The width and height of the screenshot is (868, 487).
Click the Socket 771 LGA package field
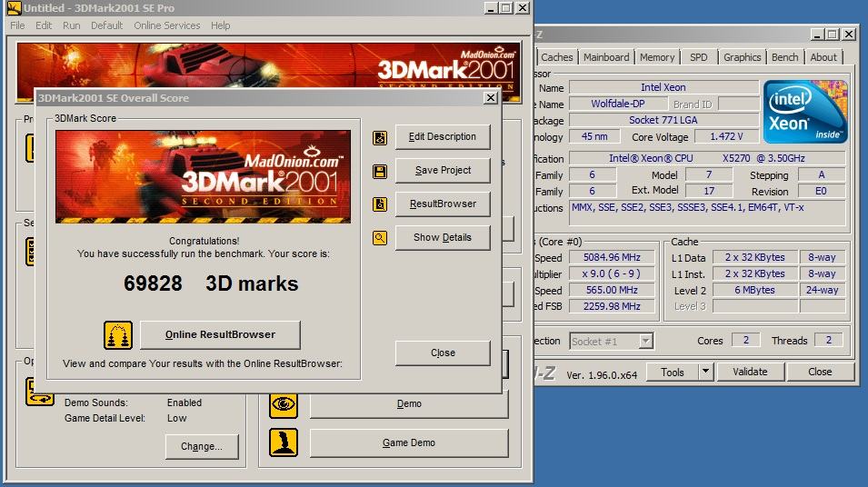(x=663, y=120)
